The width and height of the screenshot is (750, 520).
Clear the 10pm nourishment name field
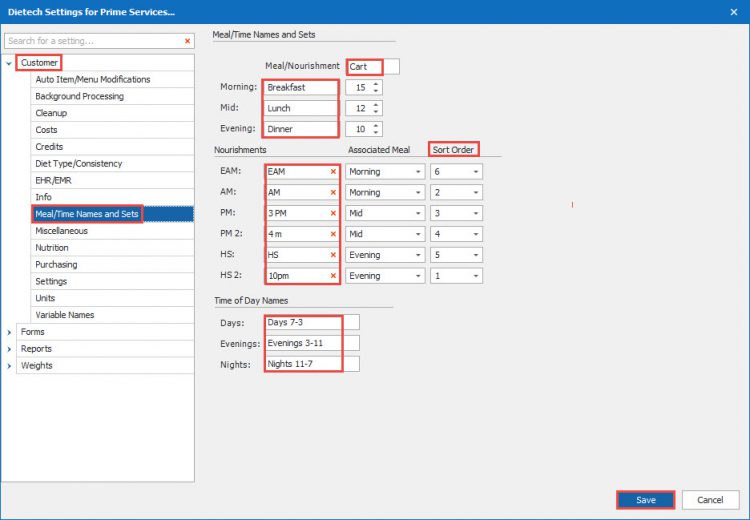pos(333,276)
